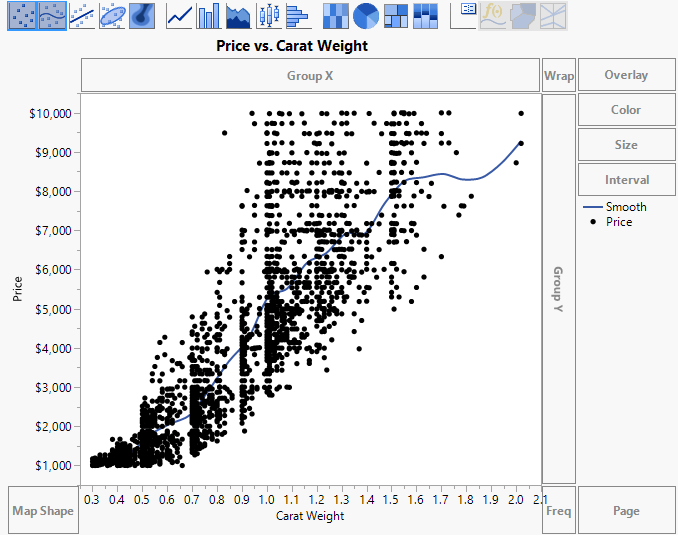Click the 2.0 x-axis tick label
The width and height of the screenshot is (678, 535).
(515, 500)
